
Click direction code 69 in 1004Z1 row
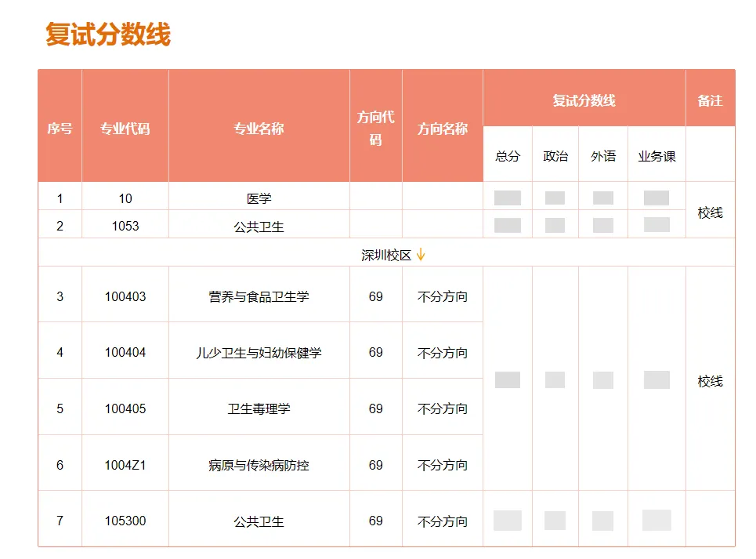[x=375, y=465]
